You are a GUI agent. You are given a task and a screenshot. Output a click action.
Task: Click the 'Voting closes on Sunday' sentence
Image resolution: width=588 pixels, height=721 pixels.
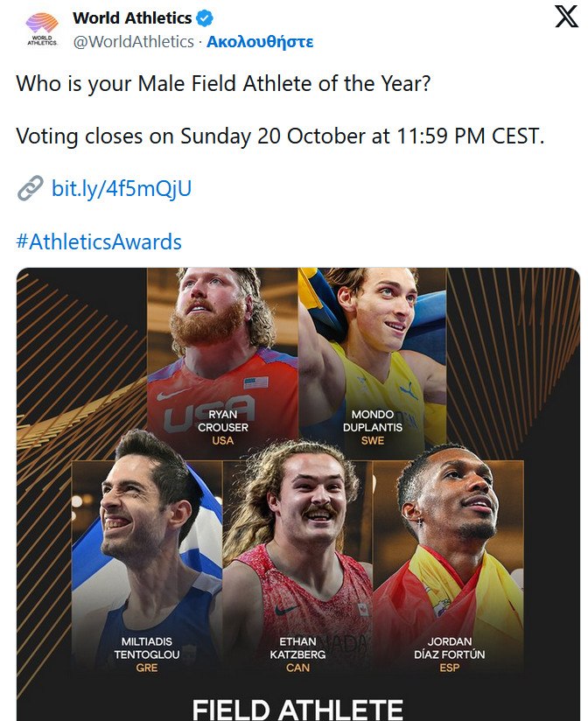[x=280, y=136]
